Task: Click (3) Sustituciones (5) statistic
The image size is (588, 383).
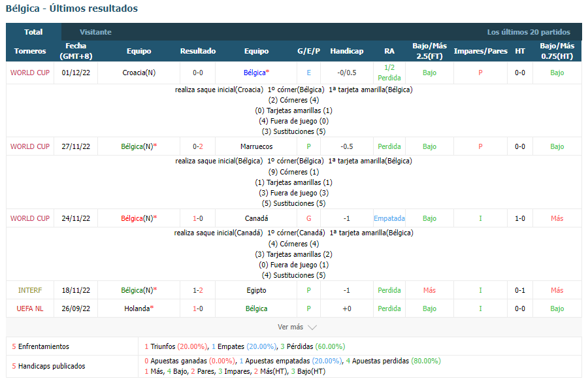Action: (x=293, y=131)
